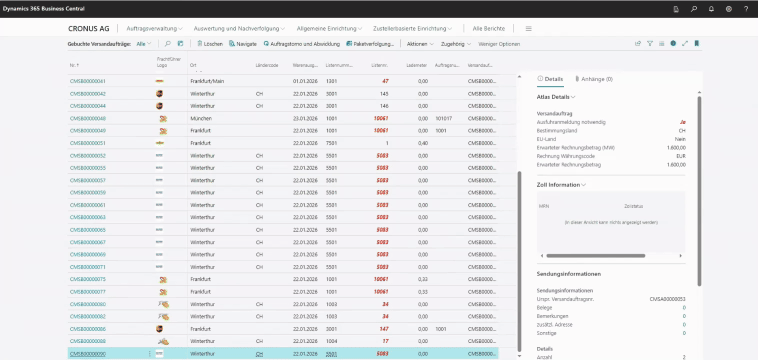Open shipment CMSB00000049

(87, 130)
